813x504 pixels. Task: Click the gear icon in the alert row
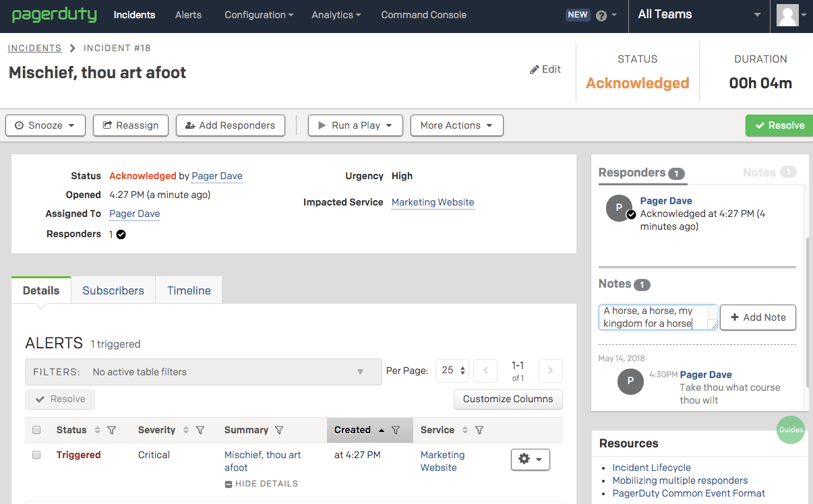(x=530, y=459)
